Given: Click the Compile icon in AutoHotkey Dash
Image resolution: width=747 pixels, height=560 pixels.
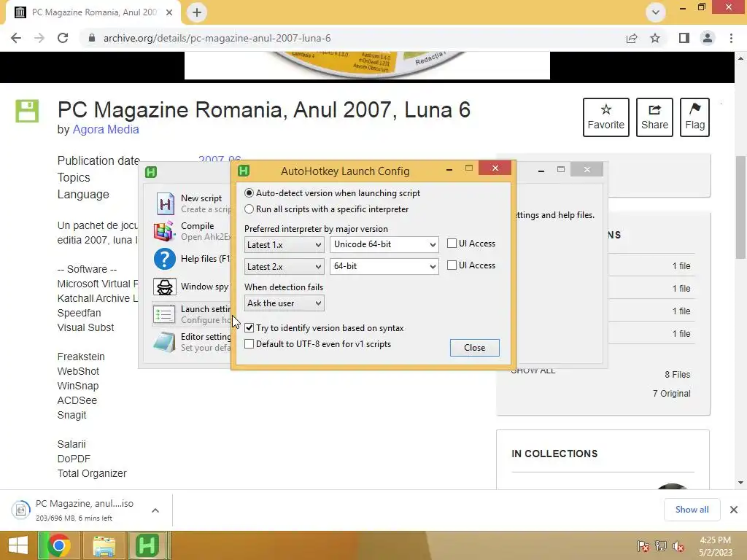Looking at the screenshot, I should point(165,231).
